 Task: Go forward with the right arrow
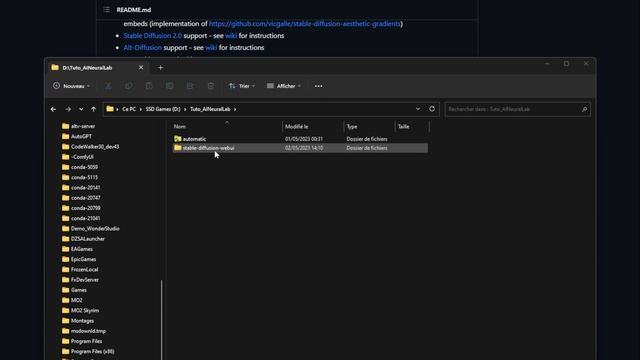(68, 109)
